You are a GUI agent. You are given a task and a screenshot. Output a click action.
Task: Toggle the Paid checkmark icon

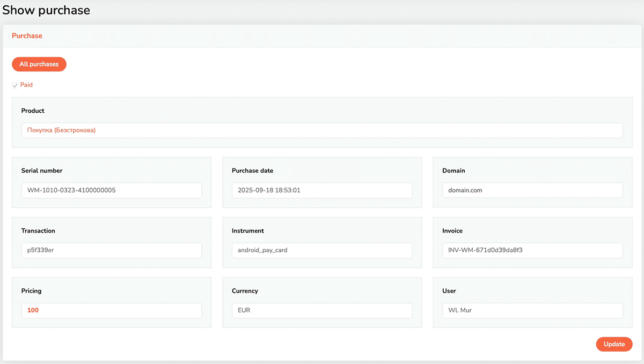[15, 85]
